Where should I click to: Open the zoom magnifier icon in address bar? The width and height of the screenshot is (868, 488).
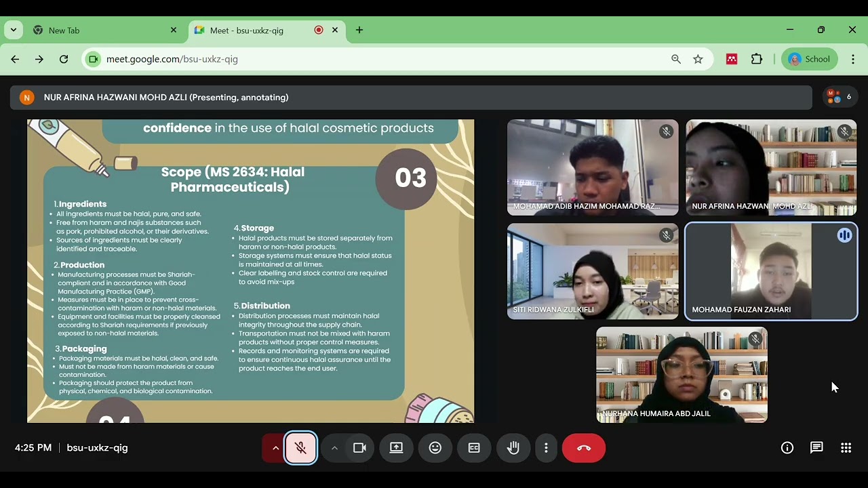(676, 60)
